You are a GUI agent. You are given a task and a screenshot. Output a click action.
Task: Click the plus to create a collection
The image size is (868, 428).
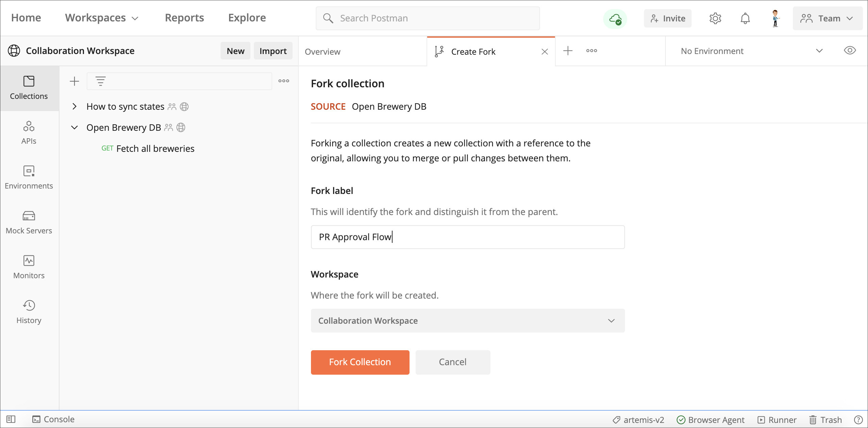pos(74,81)
